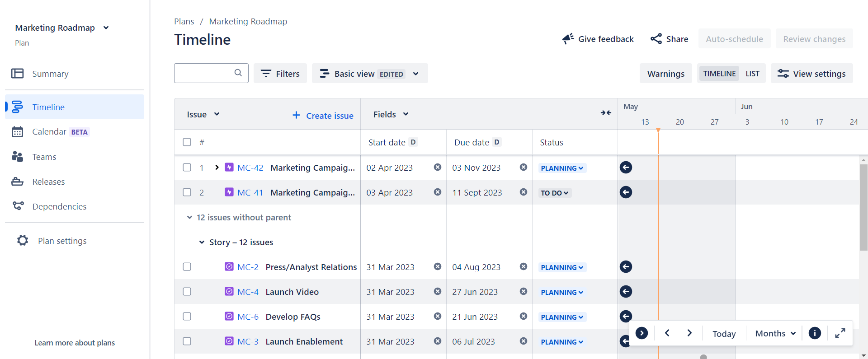The height and width of the screenshot is (359, 868).
Task: Select the MC-4 Launch Video checkbox
Action: pos(187,291)
